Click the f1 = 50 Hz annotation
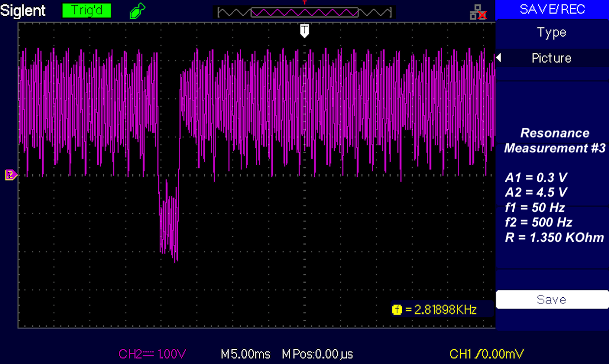Screen dimensions: 609x364 [534, 207]
